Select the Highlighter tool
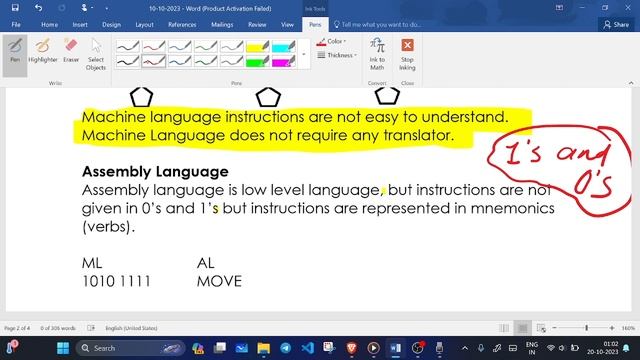This screenshot has width=640, height=360. [43, 51]
